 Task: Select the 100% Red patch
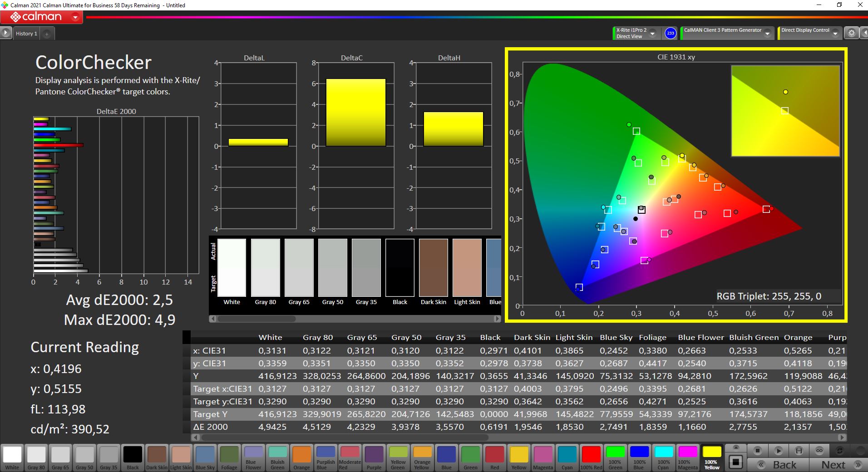591,457
